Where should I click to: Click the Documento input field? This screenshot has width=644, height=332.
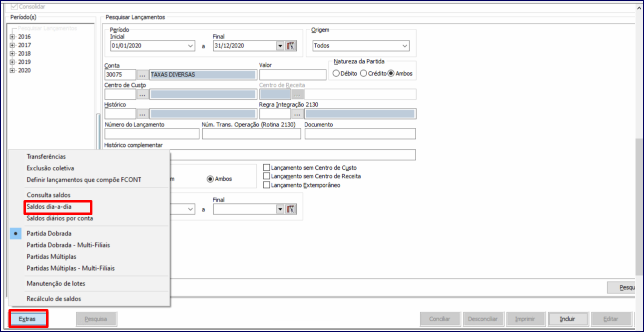click(360, 133)
